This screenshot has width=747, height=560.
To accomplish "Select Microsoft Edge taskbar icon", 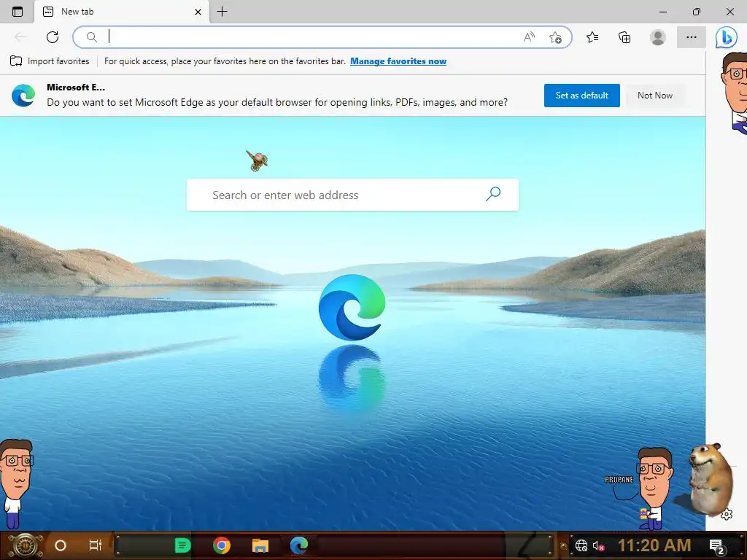I will click(298, 545).
